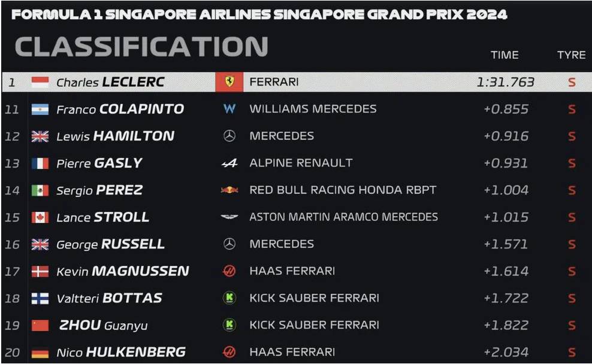Image resolution: width=592 pixels, height=364 pixels.
Task: Open Nico HULKENBERG driver name
Action: tap(121, 352)
